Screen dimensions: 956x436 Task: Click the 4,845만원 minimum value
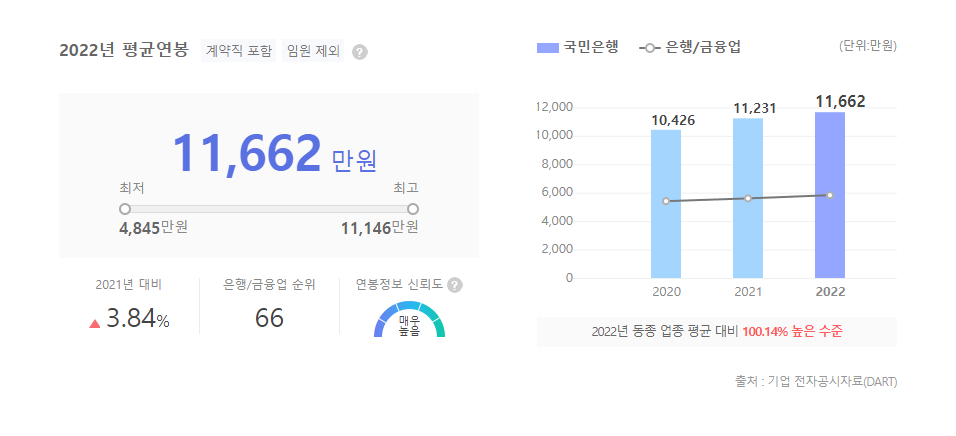[154, 228]
